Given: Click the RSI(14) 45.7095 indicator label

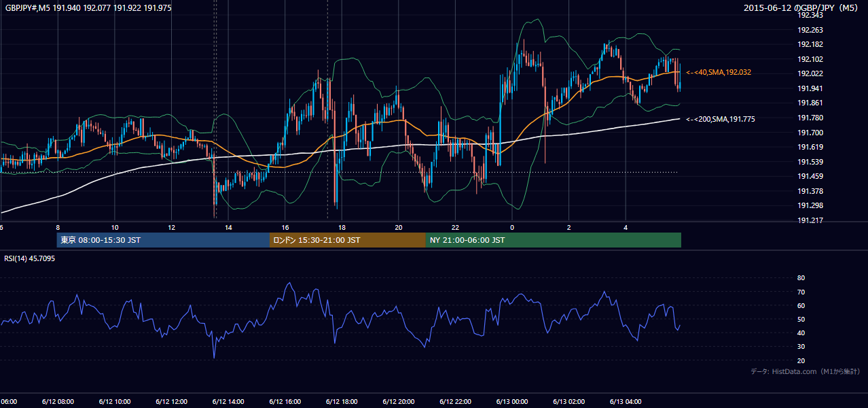Looking at the screenshot, I should [30, 258].
